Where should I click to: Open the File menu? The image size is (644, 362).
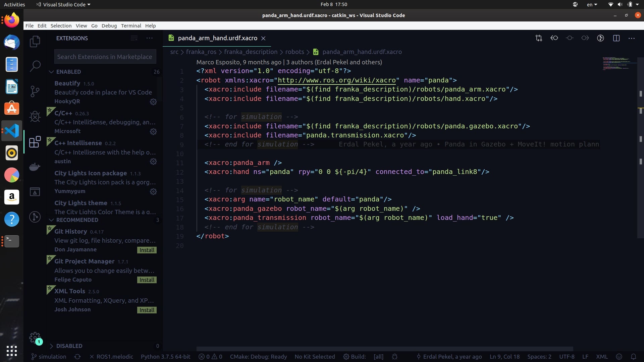point(30,26)
